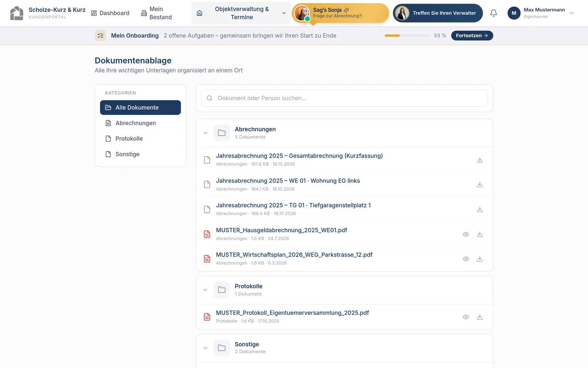The image size is (588, 368).
Task: Filter by Sonstige category
Action: [x=140, y=154]
